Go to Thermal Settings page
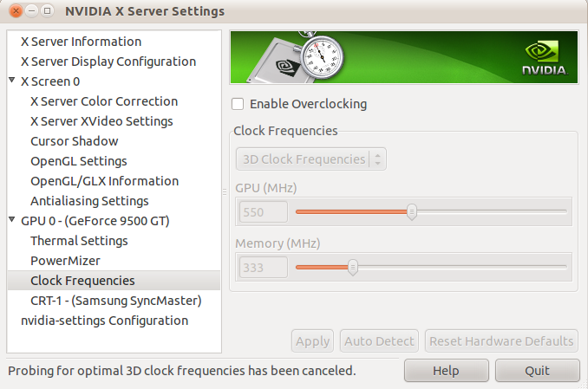 (x=79, y=241)
